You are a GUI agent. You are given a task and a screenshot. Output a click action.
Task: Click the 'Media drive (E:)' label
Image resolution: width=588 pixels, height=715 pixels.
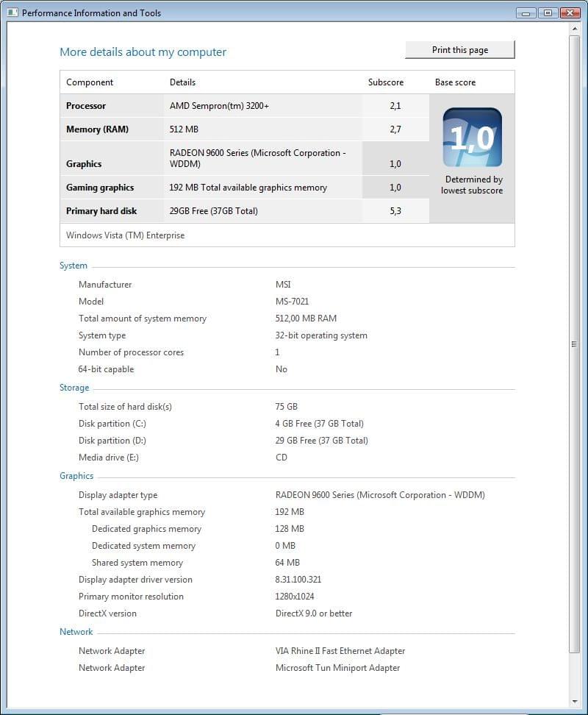108,458
